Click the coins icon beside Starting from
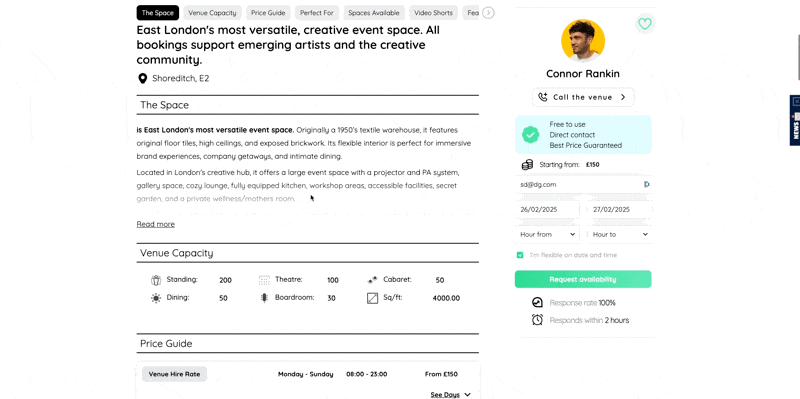800x399 pixels. pos(527,165)
